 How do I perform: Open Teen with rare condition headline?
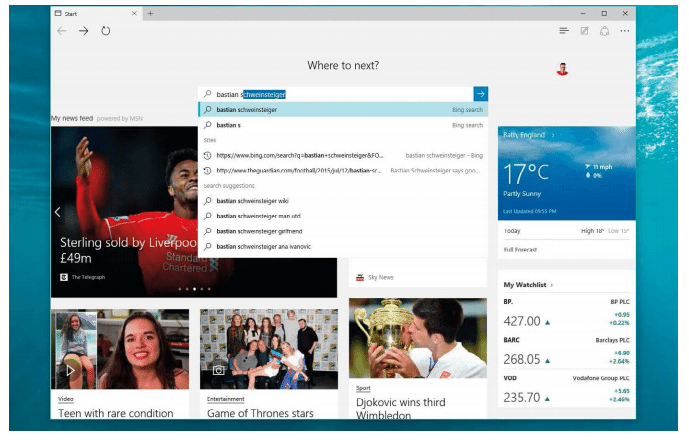(x=116, y=413)
